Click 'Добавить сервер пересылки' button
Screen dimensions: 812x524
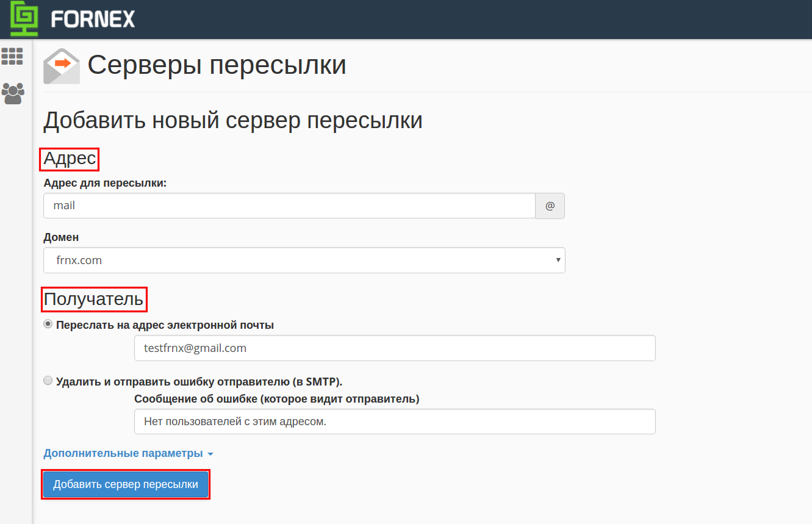click(x=126, y=484)
